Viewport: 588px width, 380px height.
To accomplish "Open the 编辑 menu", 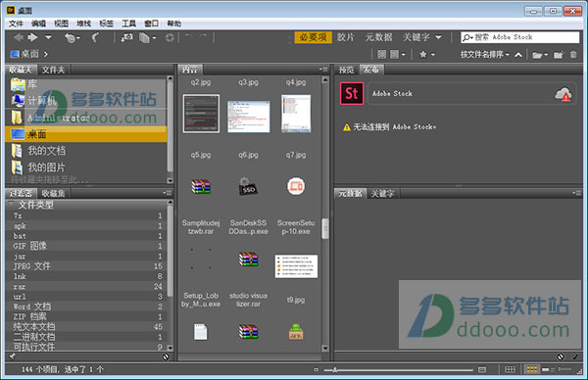I will pos(38,24).
